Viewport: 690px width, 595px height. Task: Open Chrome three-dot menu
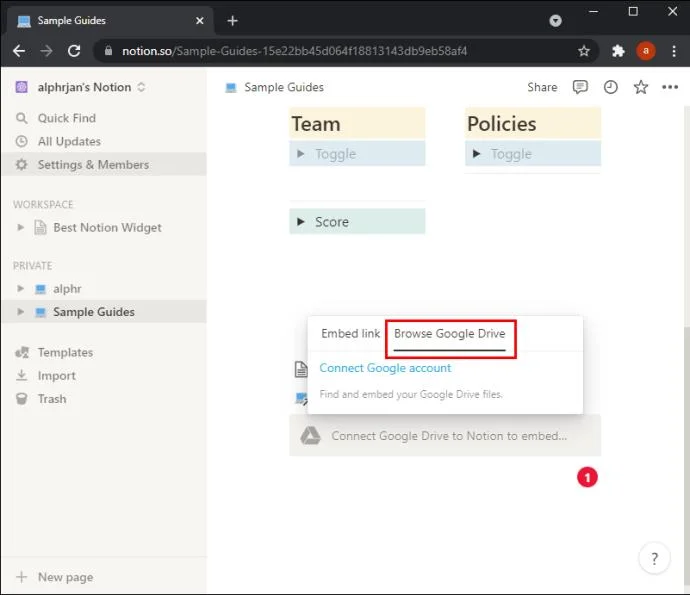coord(674,51)
